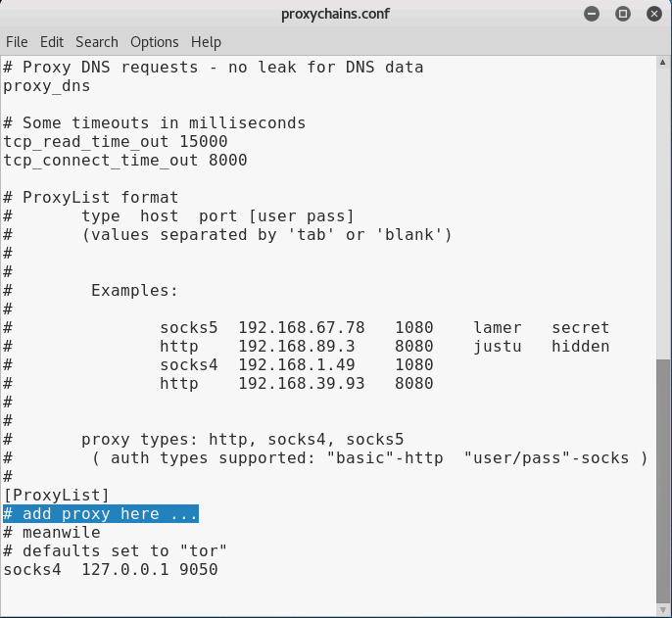Minimize the proxychains.conf window
Screen dimensions: 672x618
[x=592, y=14]
